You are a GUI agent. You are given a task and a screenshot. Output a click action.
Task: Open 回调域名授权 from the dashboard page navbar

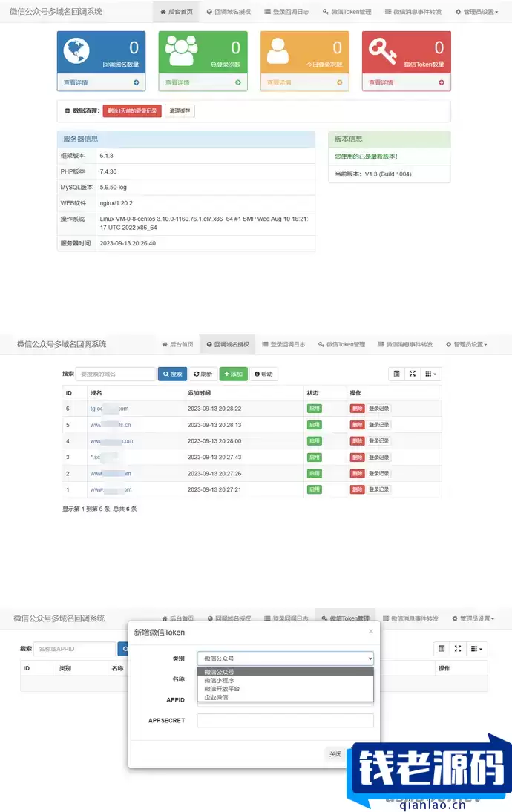[229, 11]
